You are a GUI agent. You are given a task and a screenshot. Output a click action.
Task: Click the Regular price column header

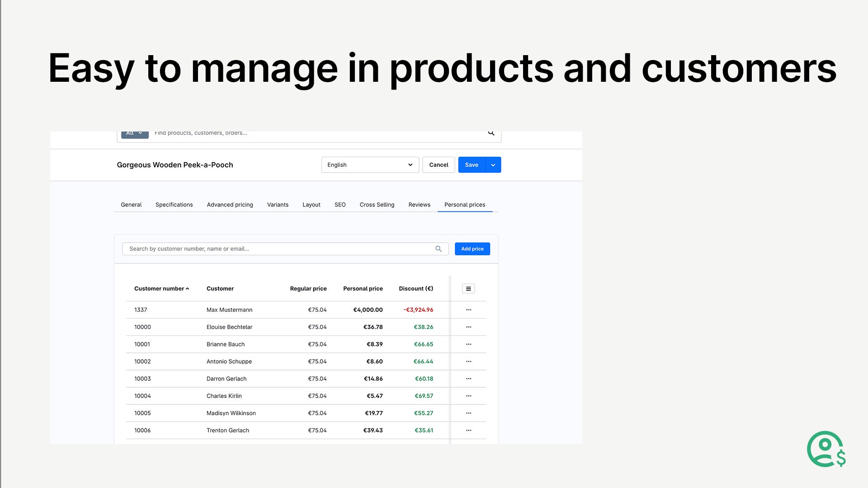(x=308, y=289)
